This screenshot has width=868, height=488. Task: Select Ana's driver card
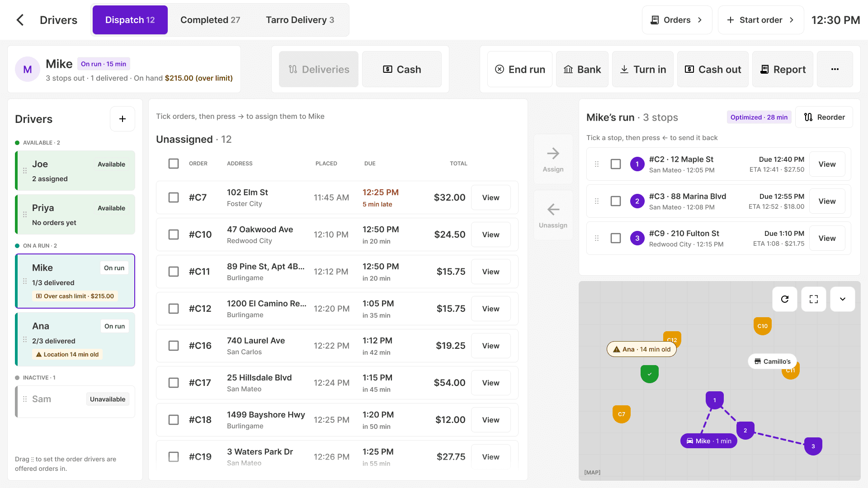click(75, 339)
